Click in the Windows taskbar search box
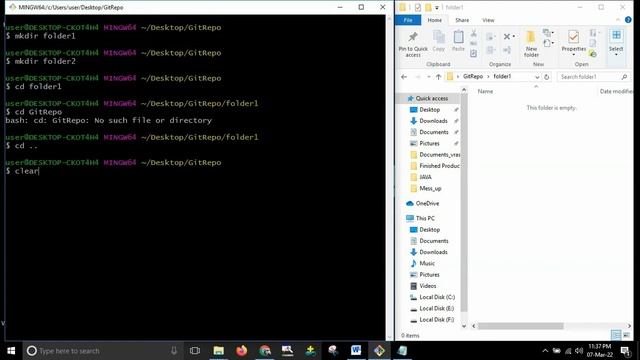The height and width of the screenshot is (360, 640). [x=103, y=351]
